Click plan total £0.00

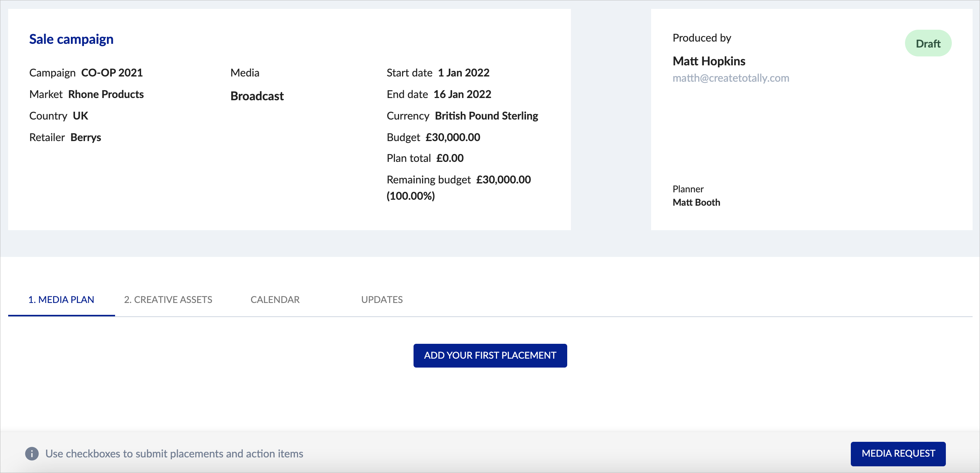(x=450, y=158)
